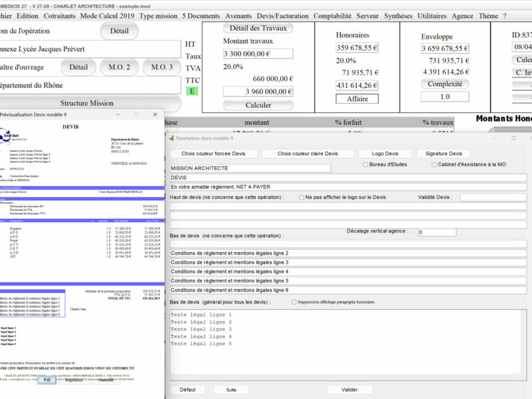The width and height of the screenshot is (532, 399).
Task: Edit Conditions de règlement ligne 6 field
Action: (348, 291)
